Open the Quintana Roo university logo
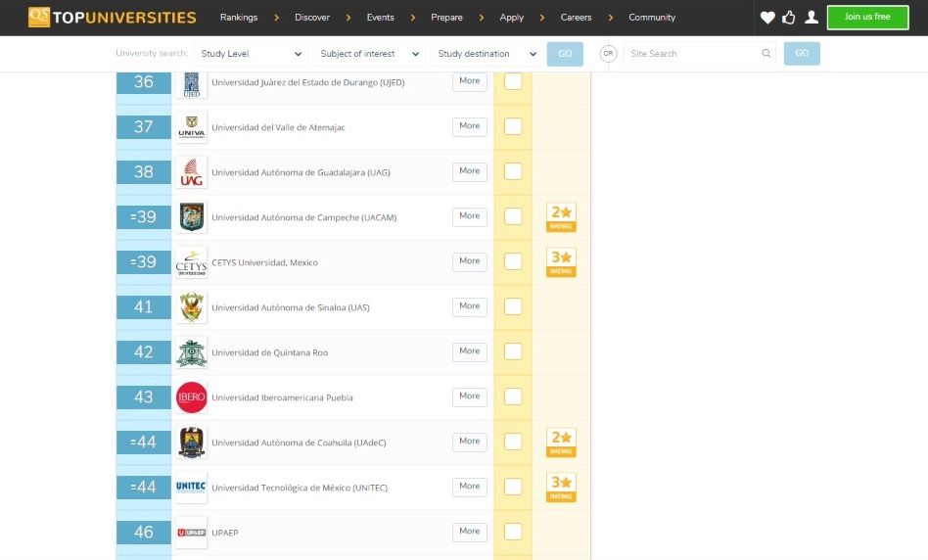928x560 pixels. click(x=192, y=352)
